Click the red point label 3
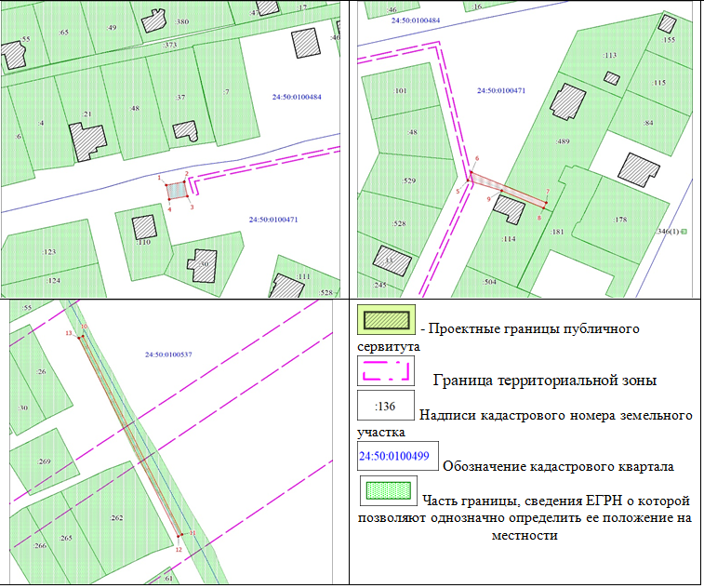Viewport: 704px width, 588px height. coord(192,207)
